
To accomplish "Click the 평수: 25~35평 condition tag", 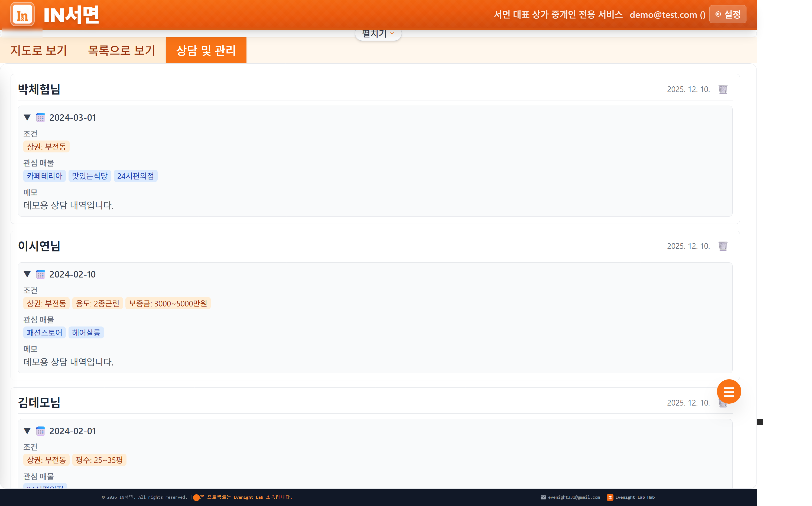I will coord(99,460).
